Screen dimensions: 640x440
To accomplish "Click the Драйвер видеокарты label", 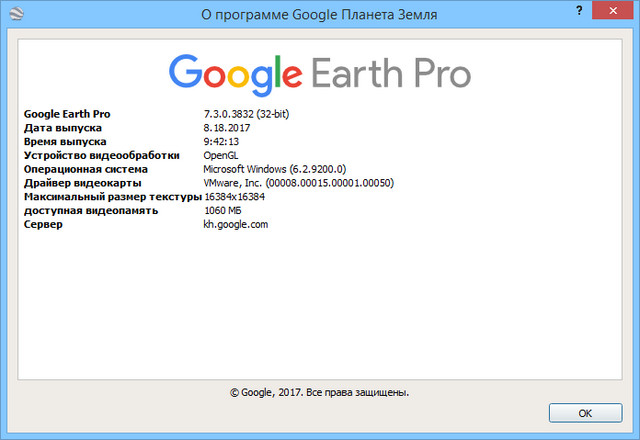I will coord(82,183).
